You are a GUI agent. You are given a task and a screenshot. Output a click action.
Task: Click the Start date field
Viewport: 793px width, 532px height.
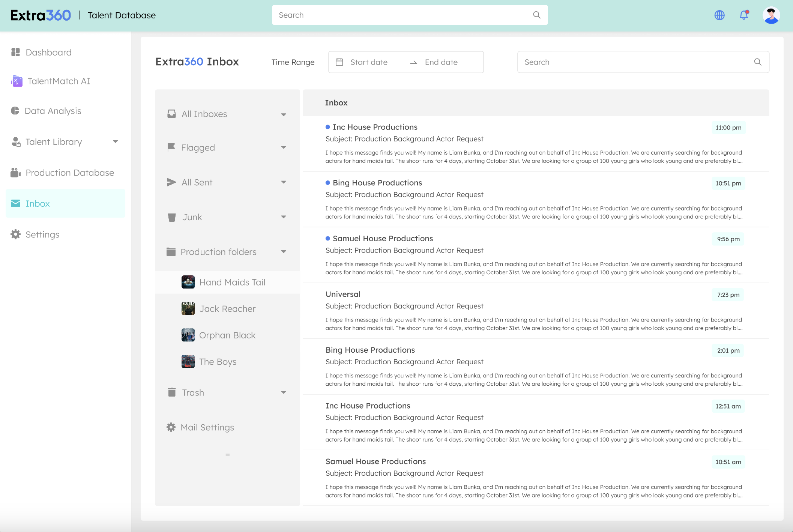(x=369, y=62)
